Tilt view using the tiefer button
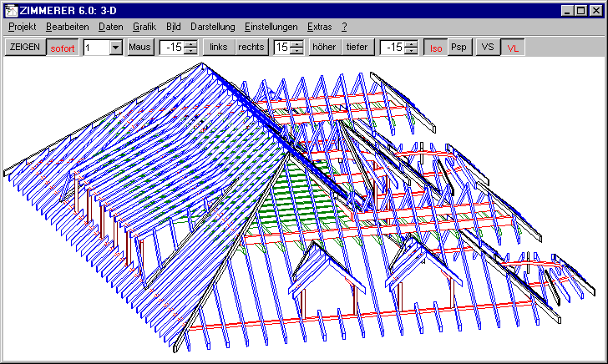 356,48
